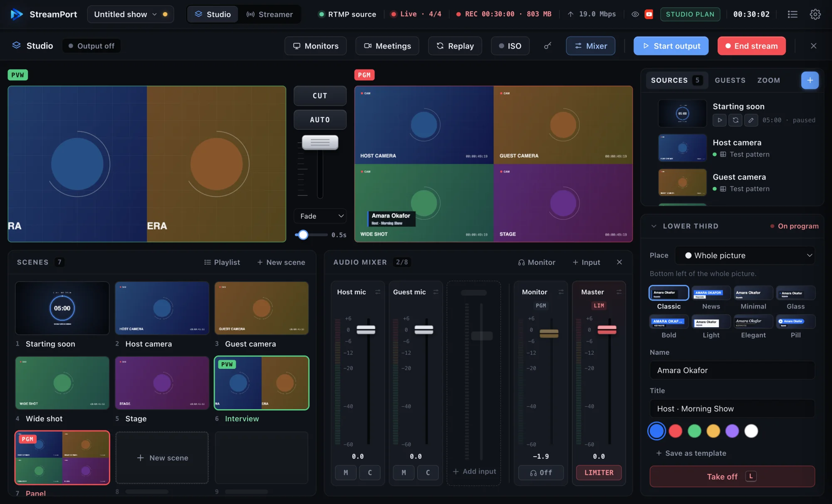Viewport: 832px width, 504px height.
Task: Click the transition duration slider handle
Action: 303,235
